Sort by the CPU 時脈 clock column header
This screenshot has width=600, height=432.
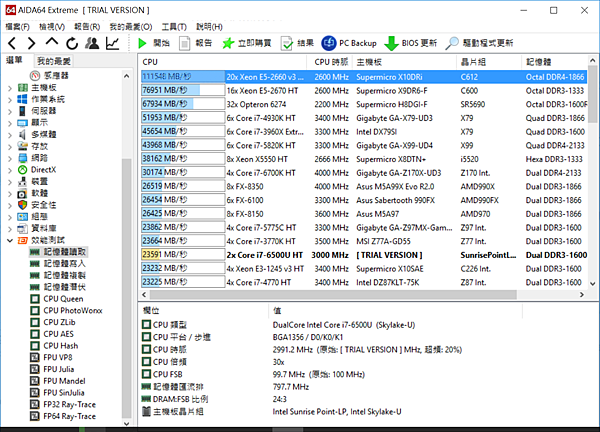331,62
